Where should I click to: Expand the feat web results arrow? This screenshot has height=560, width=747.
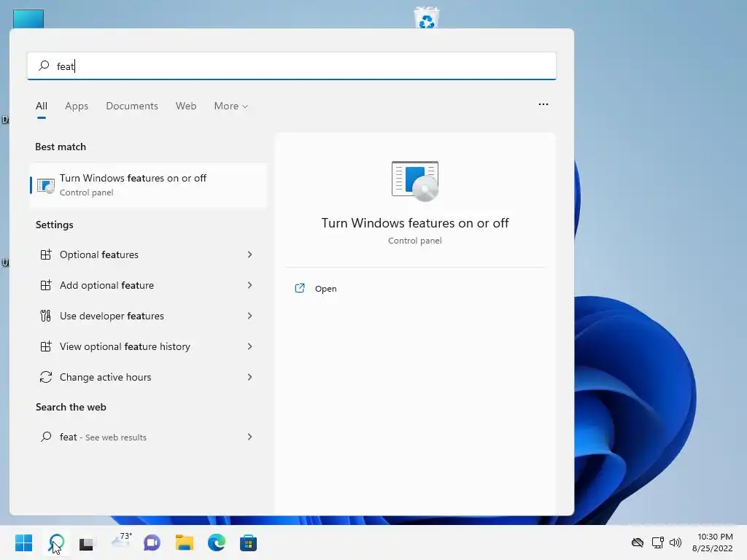point(249,437)
